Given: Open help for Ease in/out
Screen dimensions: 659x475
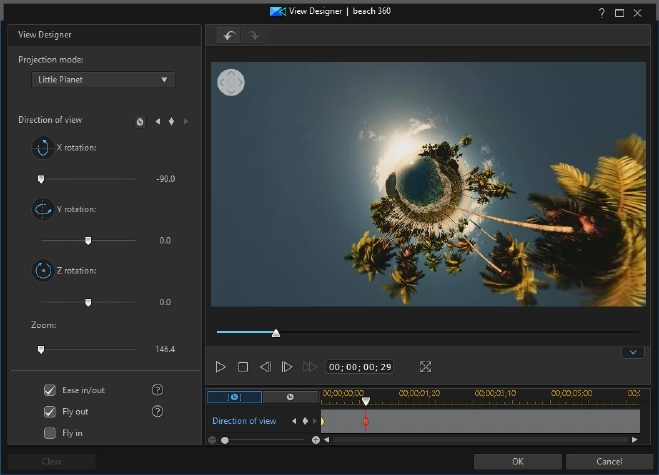Looking at the screenshot, I should [x=157, y=390].
